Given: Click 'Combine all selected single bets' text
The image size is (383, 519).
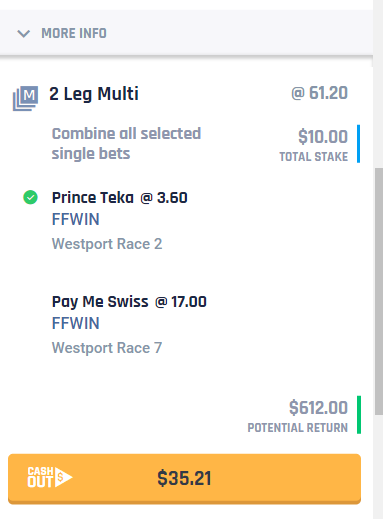Looking at the screenshot, I should [126, 144].
